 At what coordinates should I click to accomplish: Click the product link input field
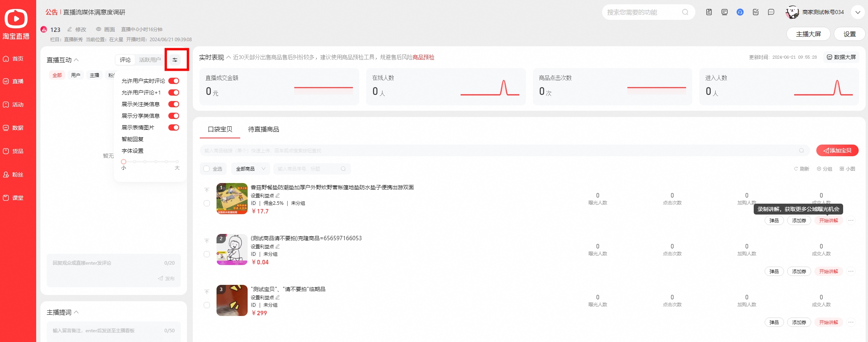[x=505, y=150]
